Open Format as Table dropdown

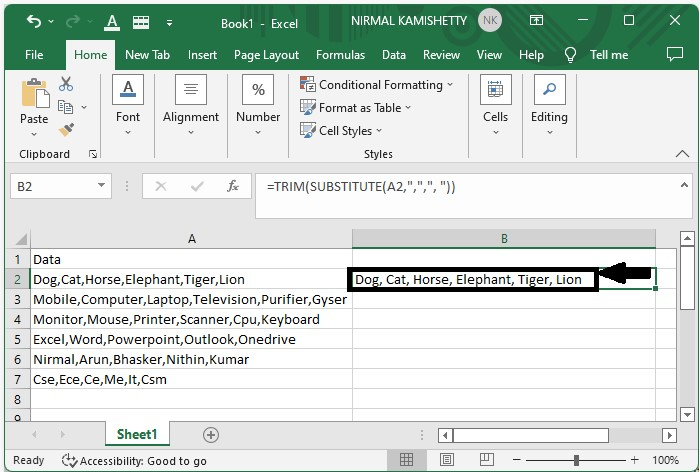[x=356, y=108]
